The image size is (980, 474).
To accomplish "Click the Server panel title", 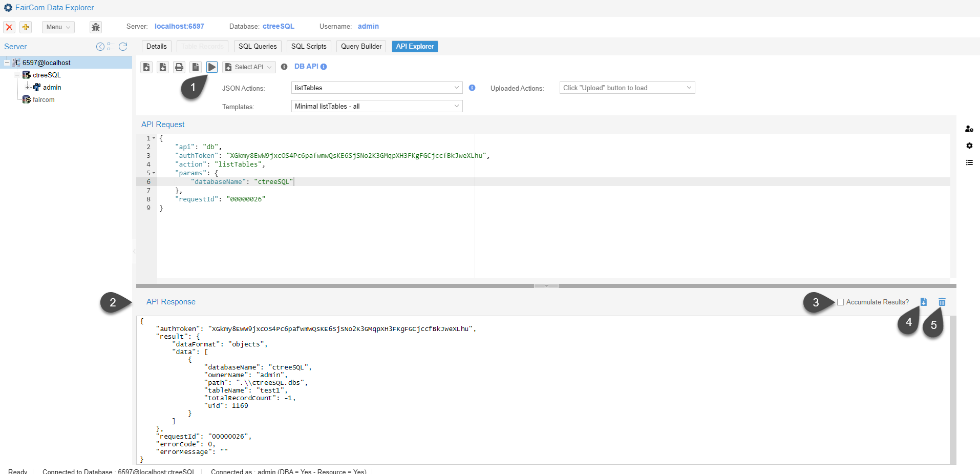I will coord(15,47).
